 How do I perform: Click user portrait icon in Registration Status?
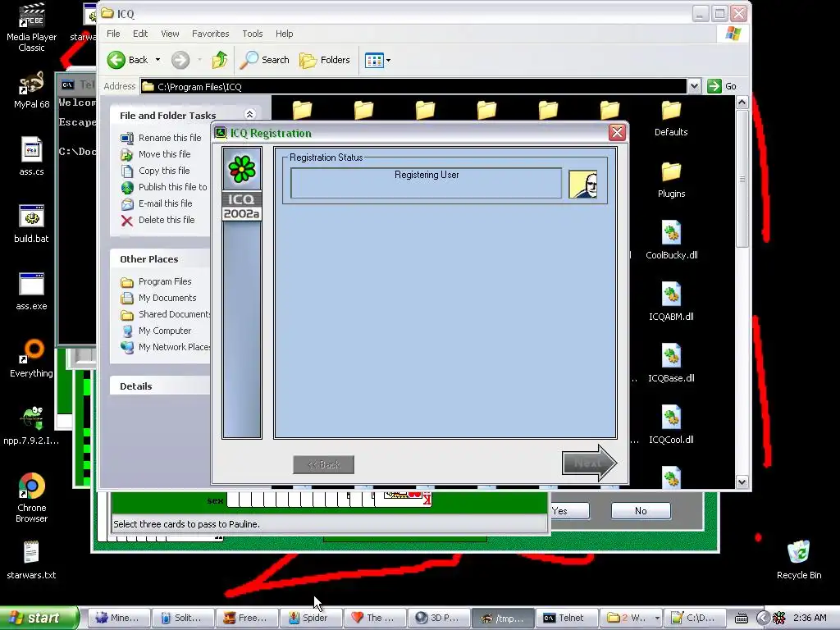click(x=583, y=185)
